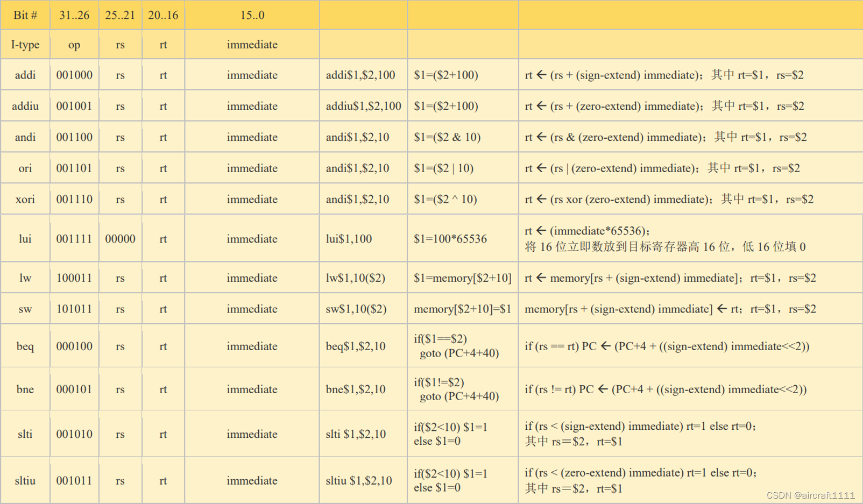The height and width of the screenshot is (504, 863).
Task: Select opcode '001111' in lui row
Action: click(x=74, y=239)
